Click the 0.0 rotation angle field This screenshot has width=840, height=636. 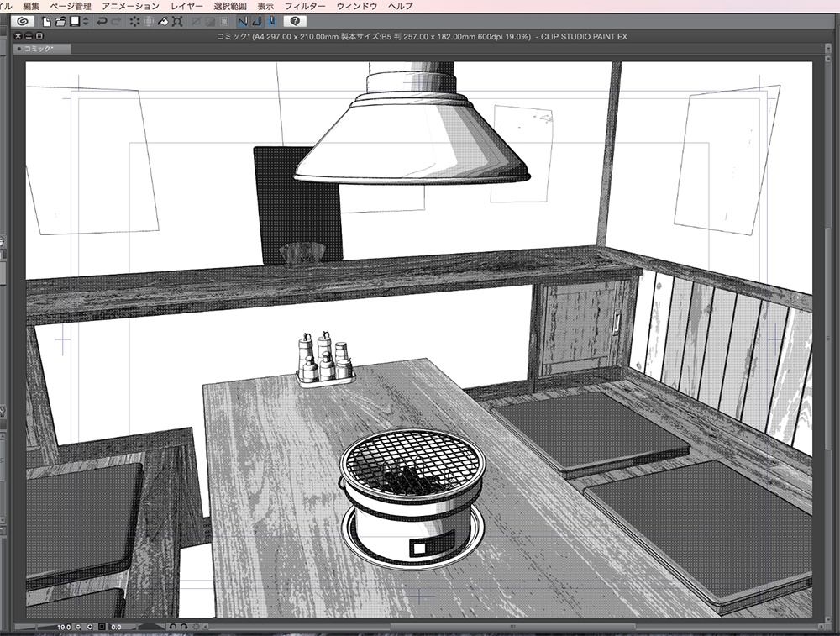click(x=116, y=627)
